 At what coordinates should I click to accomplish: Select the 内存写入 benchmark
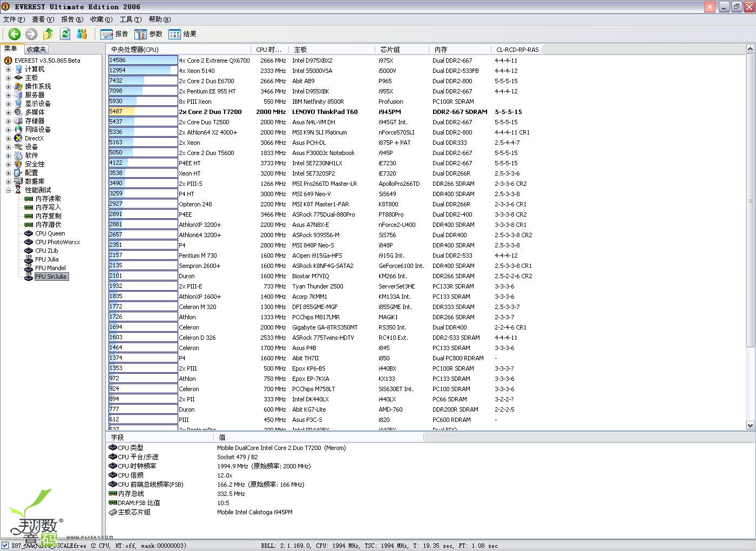[48, 207]
